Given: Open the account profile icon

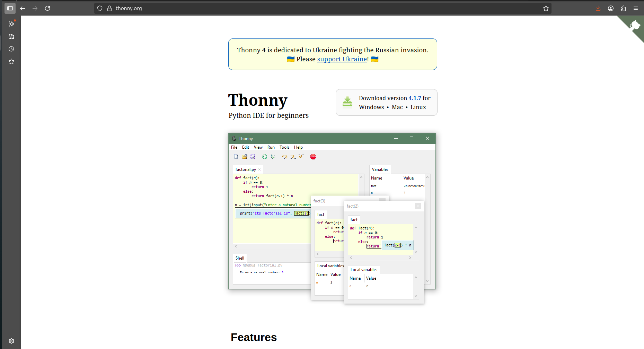Looking at the screenshot, I should pos(611,8).
